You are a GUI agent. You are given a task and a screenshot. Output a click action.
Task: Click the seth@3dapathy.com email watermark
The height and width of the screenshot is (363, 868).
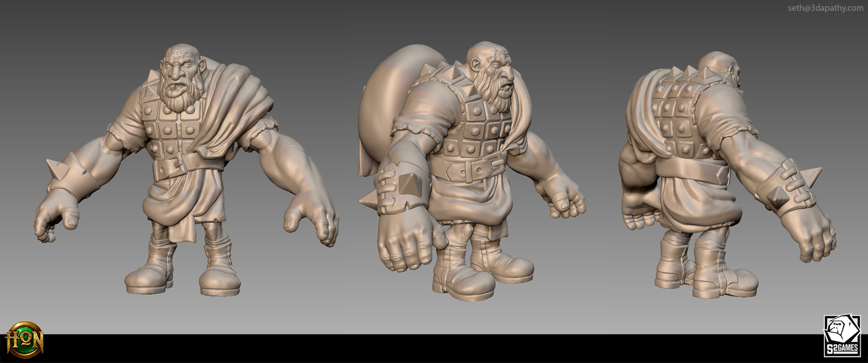[825, 8]
